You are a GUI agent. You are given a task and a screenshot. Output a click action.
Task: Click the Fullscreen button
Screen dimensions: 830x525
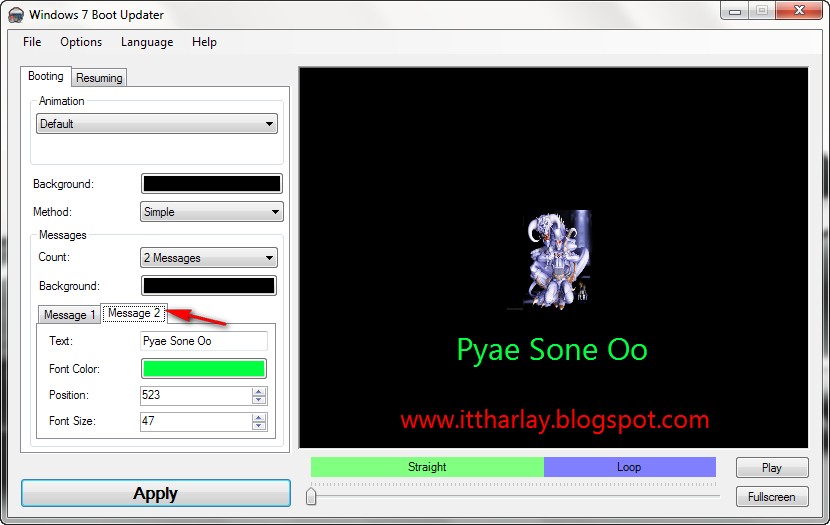[772, 497]
